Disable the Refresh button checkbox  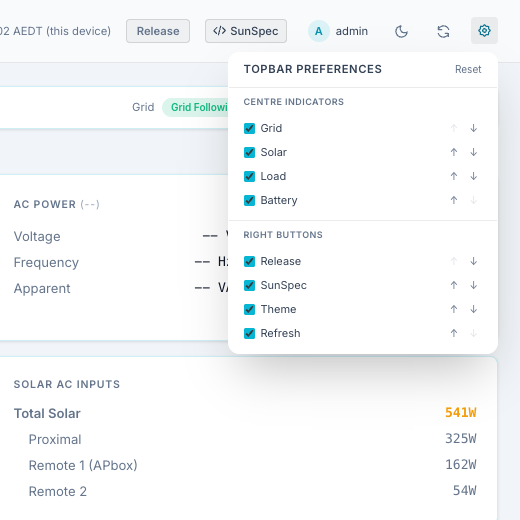pyautogui.click(x=249, y=333)
